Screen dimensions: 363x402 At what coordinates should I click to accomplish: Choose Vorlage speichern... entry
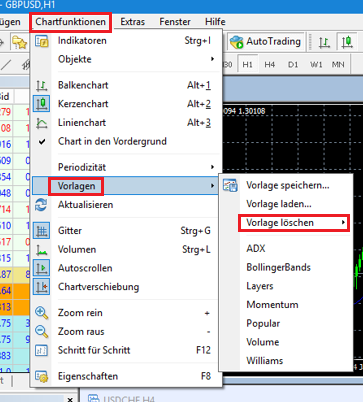coord(286,185)
